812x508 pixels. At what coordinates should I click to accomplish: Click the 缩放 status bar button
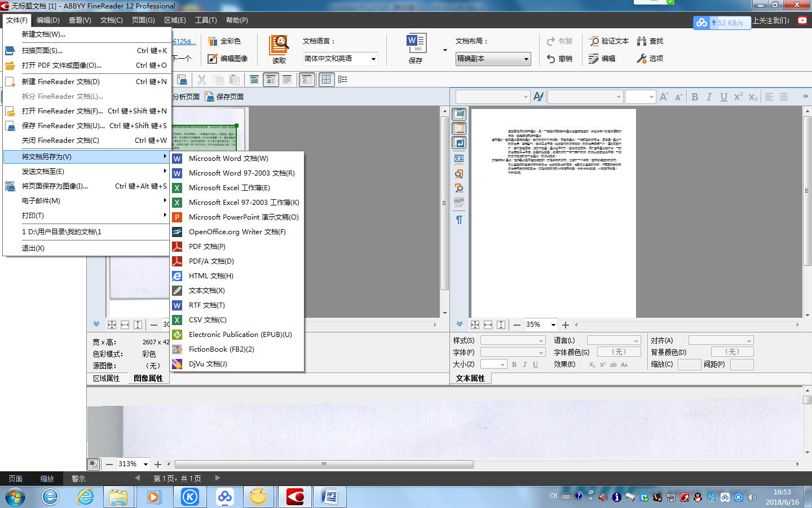coord(47,479)
